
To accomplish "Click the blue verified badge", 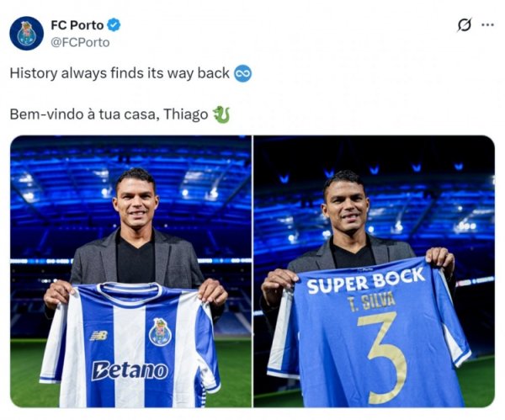I will [x=115, y=25].
